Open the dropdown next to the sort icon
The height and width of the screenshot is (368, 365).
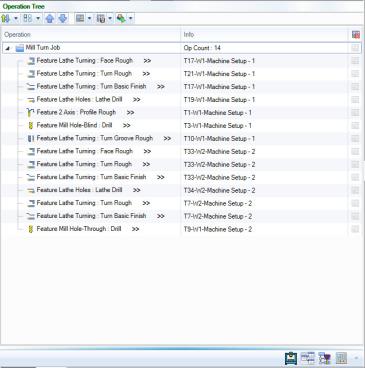[x=16, y=19]
